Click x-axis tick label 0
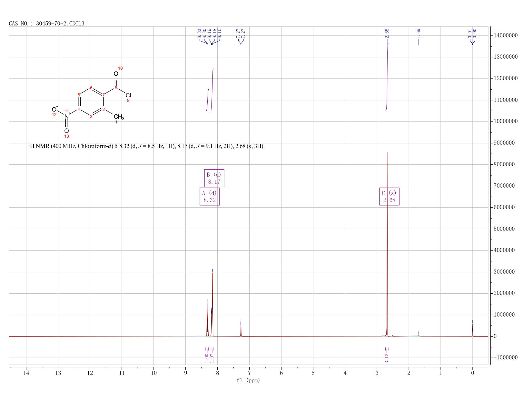 click(473, 373)
